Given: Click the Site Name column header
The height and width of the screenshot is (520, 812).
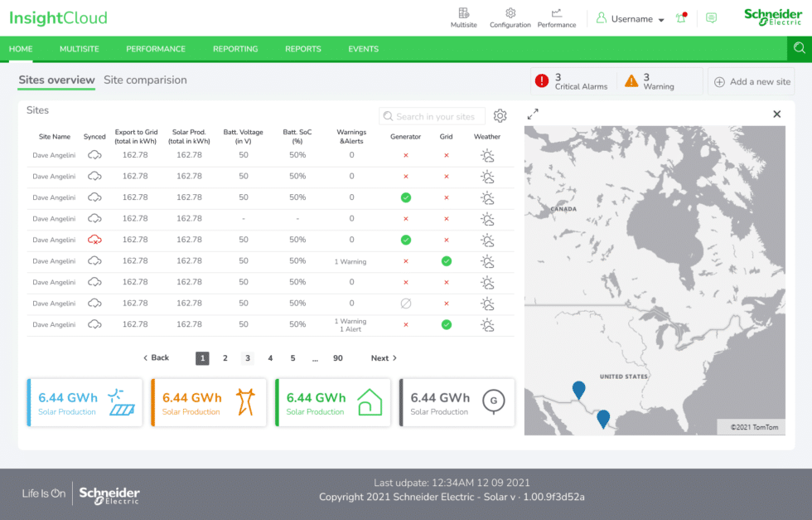Looking at the screenshot, I should tap(55, 136).
